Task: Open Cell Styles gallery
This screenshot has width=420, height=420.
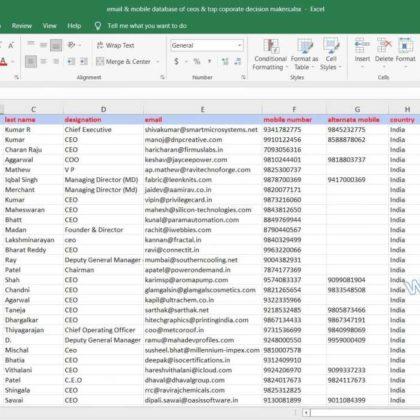Action: click(331, 55)
